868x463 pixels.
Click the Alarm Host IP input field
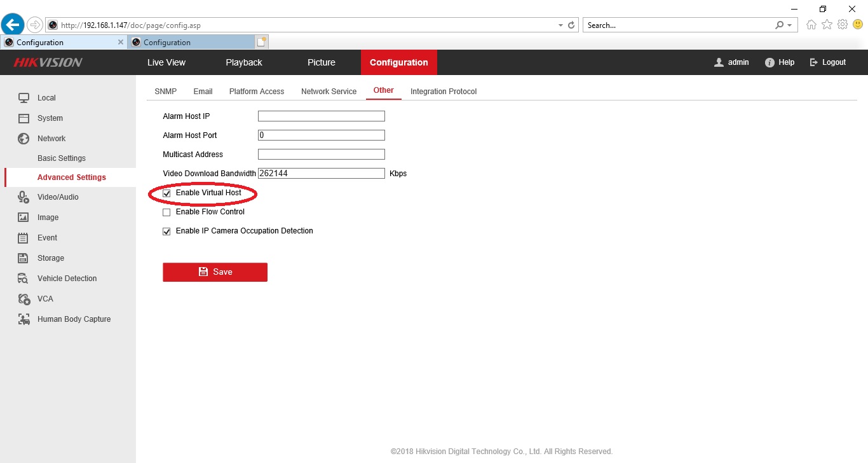coord(321,116)
